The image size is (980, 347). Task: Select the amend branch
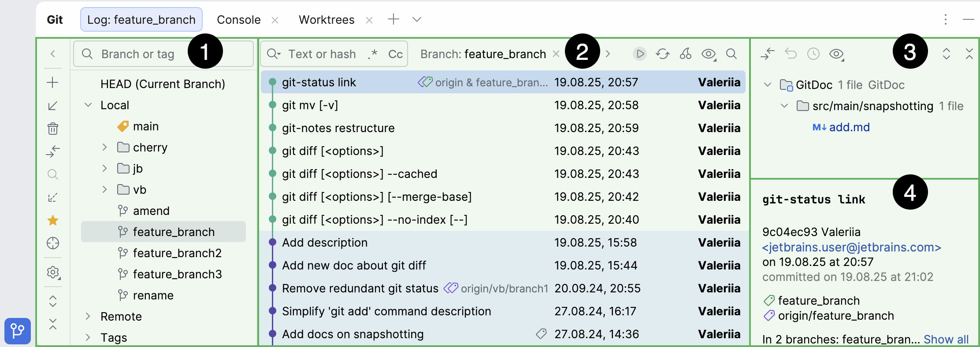point(151,210)
